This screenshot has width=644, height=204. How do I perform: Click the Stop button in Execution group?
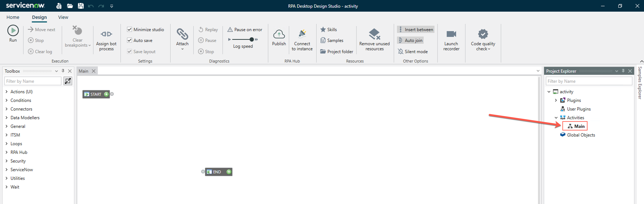click(36, 40)
